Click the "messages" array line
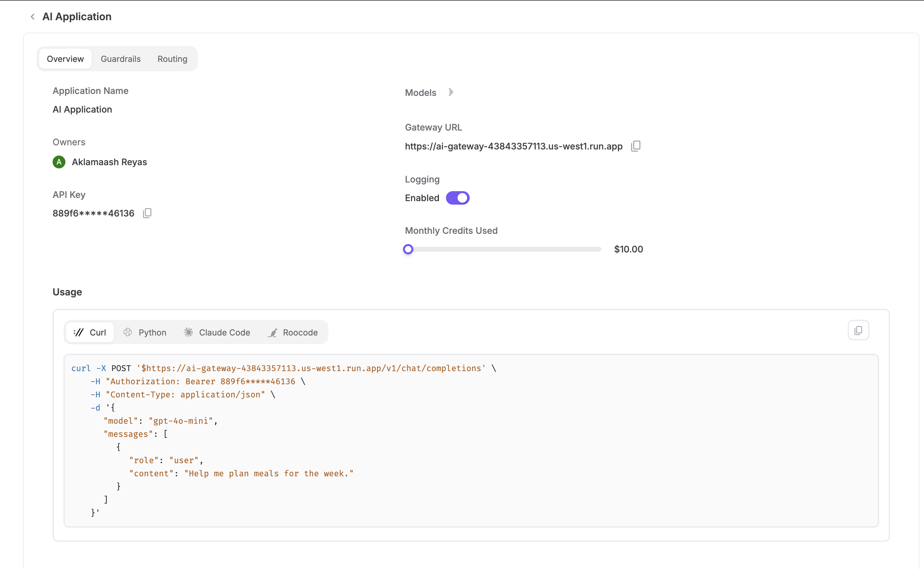Viewport: 924px width, 569px height. 136,434
